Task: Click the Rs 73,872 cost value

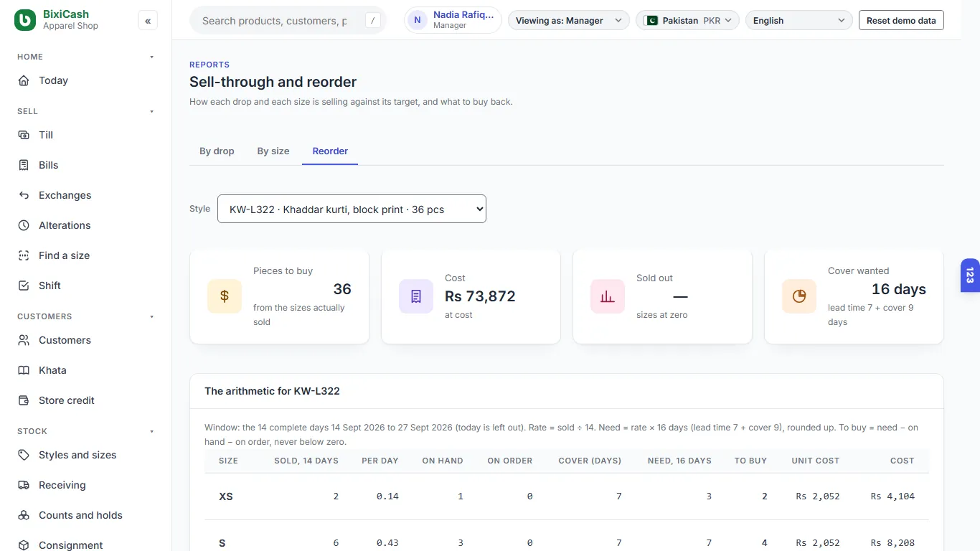Action: click(x=480, y=296)
